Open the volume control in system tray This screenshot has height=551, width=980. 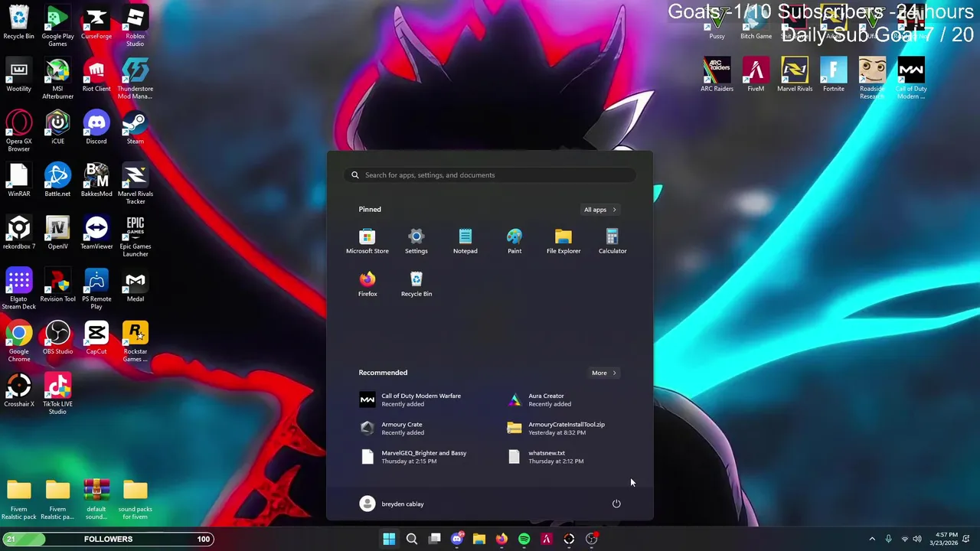917,539
